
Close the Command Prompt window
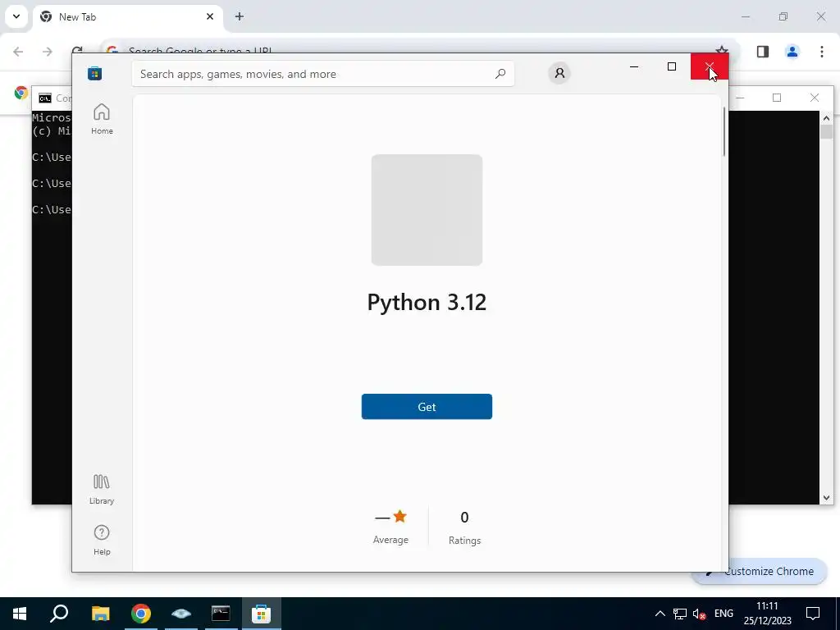815,98
